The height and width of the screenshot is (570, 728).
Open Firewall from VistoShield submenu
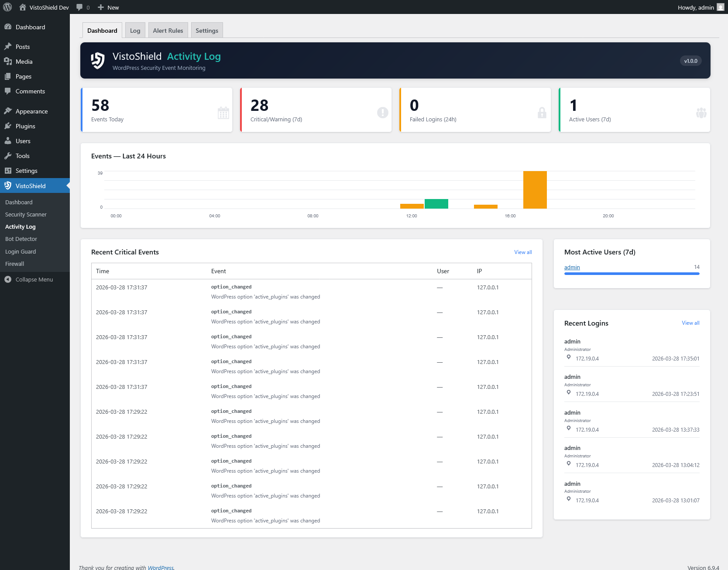14,264
